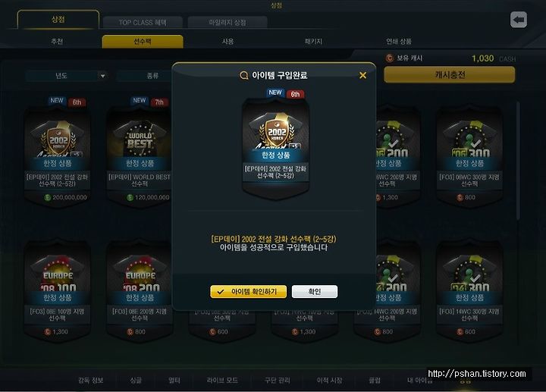546x392 pixels.
Task: Click the back arrow icon
Action: (519, 20)
